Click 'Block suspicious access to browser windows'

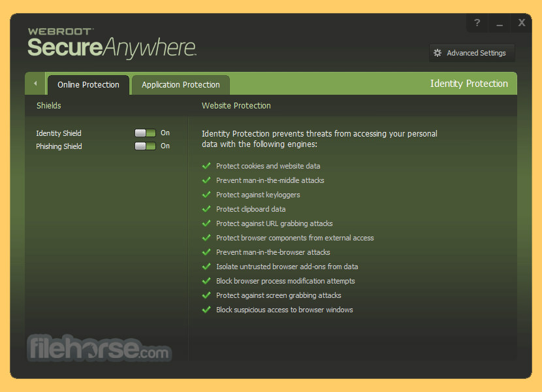(285, 310)
